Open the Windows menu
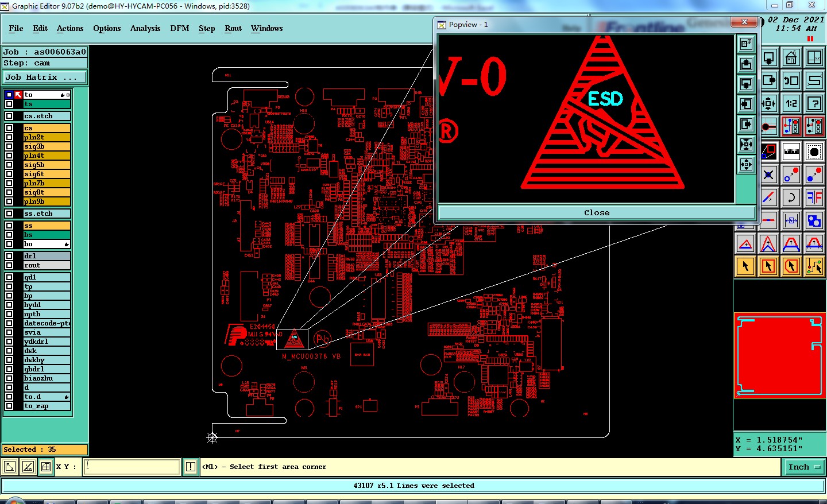This screenshot has width=827, height=504. pos(267,28)
